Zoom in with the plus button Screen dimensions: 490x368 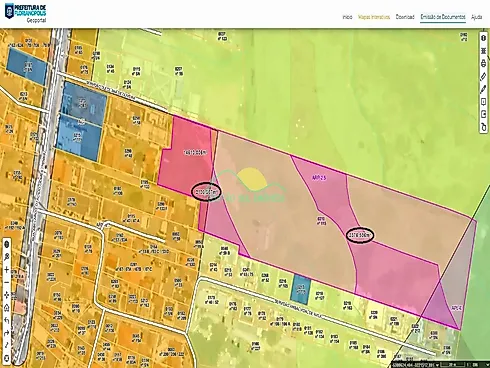click(7, 270)
